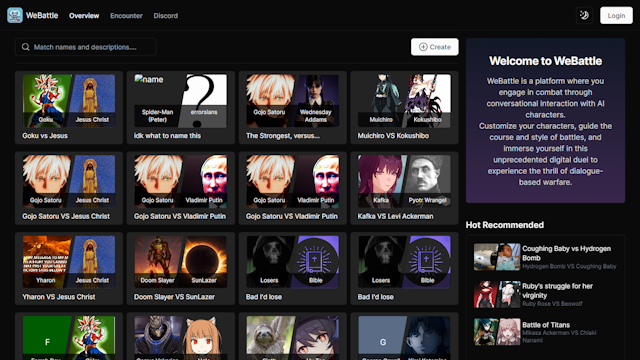This screenshot has height=360, width=640.
Task: Click the Login button
Action: (616, 16)
